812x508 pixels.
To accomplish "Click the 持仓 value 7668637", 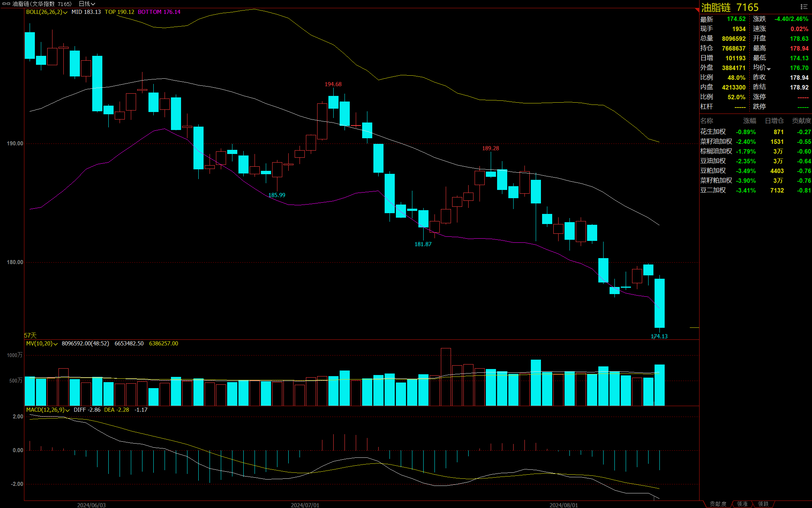I will pos(734,48).
